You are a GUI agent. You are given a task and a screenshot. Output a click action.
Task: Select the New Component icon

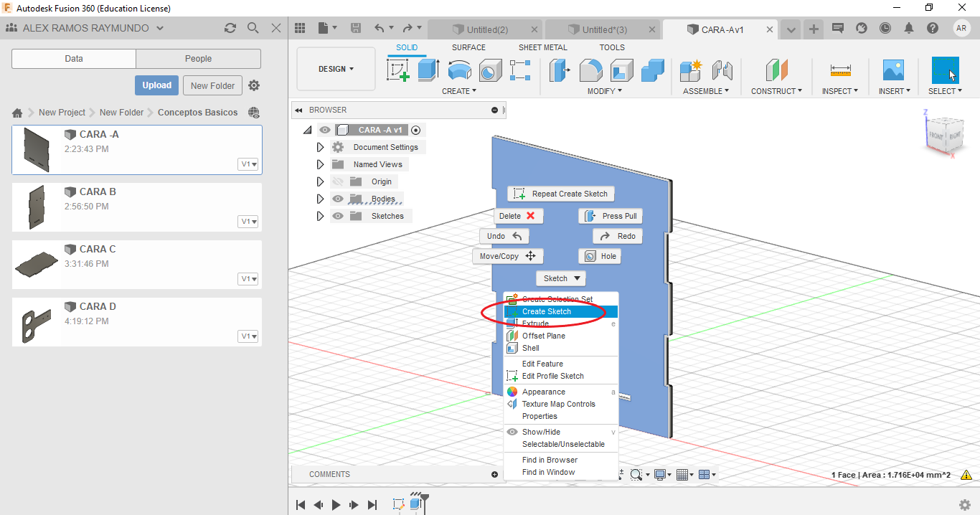(691, 70)
